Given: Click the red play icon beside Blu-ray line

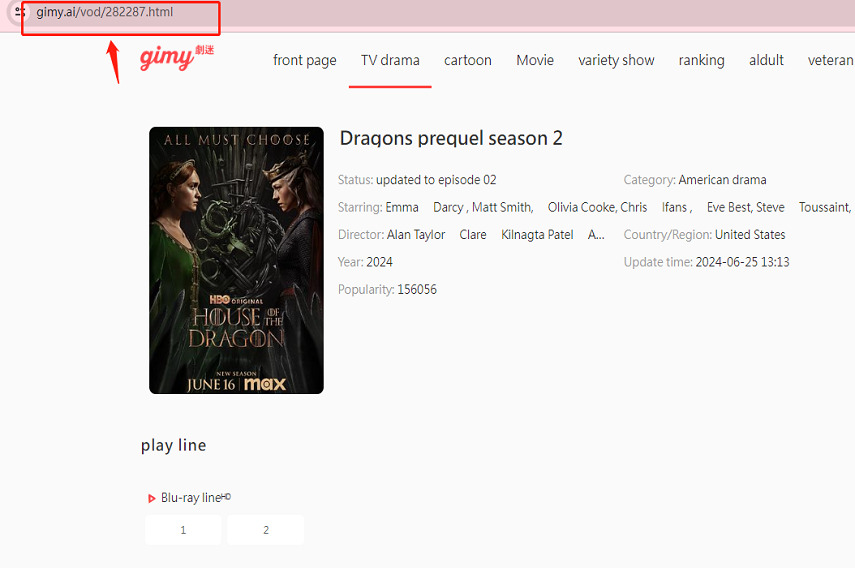Looking at the screenshot, I should [x=152, y=498].
